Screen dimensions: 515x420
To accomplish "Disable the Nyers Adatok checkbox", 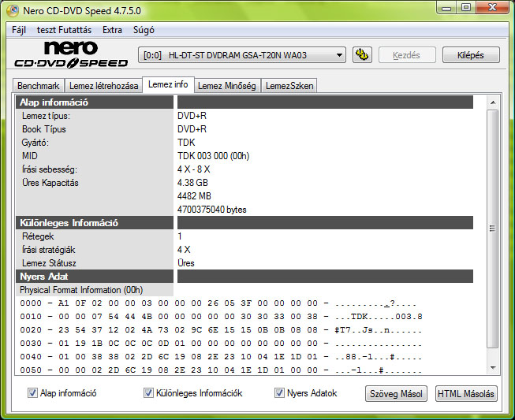I will pos(279,392).
